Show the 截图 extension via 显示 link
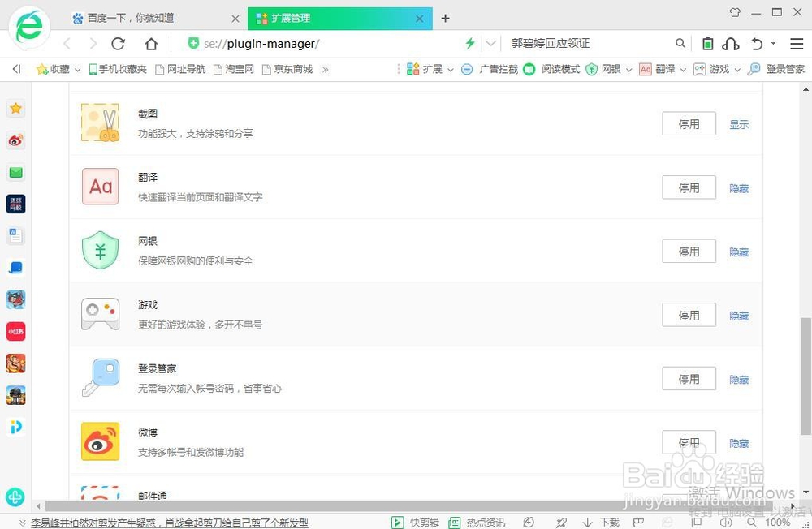The width and height of the screenshot is (812, 529). pos(739,124)
